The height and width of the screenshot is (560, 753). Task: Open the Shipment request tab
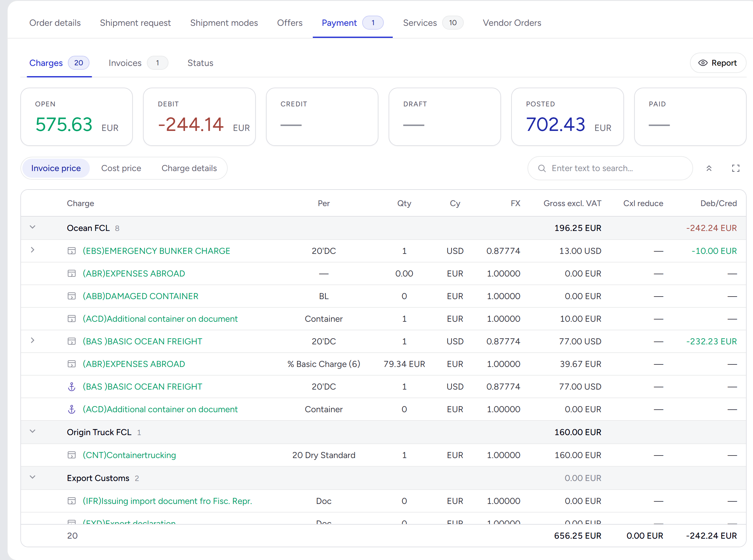click(x=135, y=23)
